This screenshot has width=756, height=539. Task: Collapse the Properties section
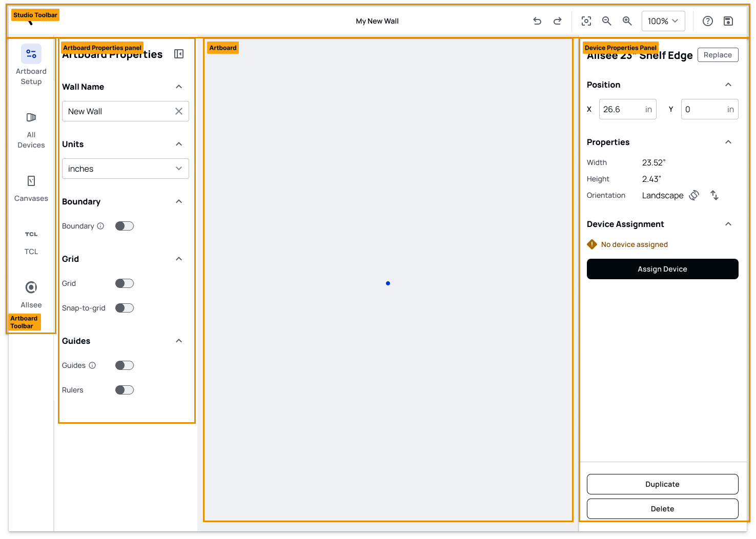tap(728, 142)
